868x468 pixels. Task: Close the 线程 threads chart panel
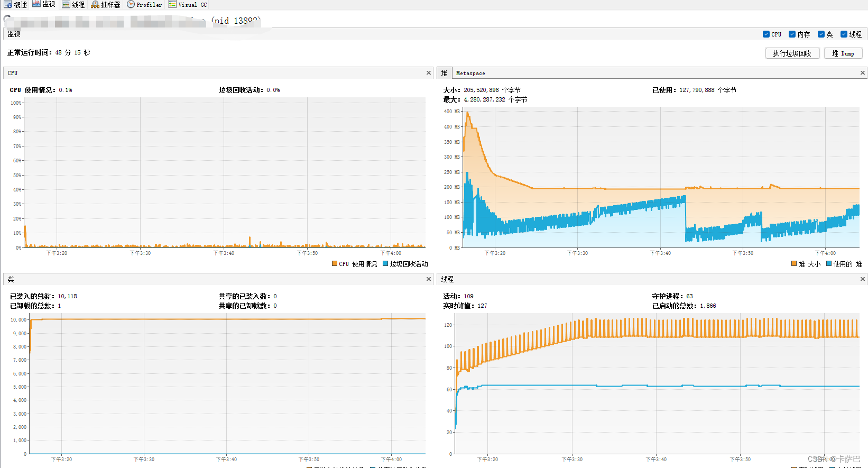(863, 279)
